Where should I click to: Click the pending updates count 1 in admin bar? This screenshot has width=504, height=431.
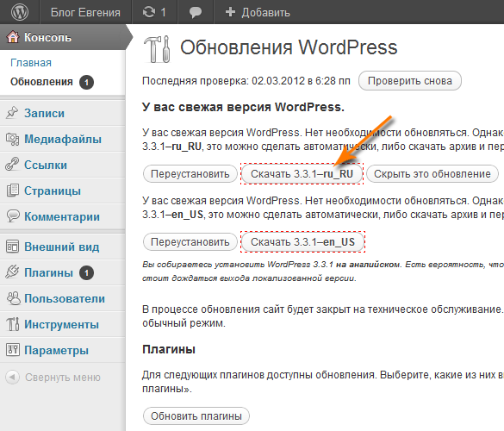tap(164, 12)
